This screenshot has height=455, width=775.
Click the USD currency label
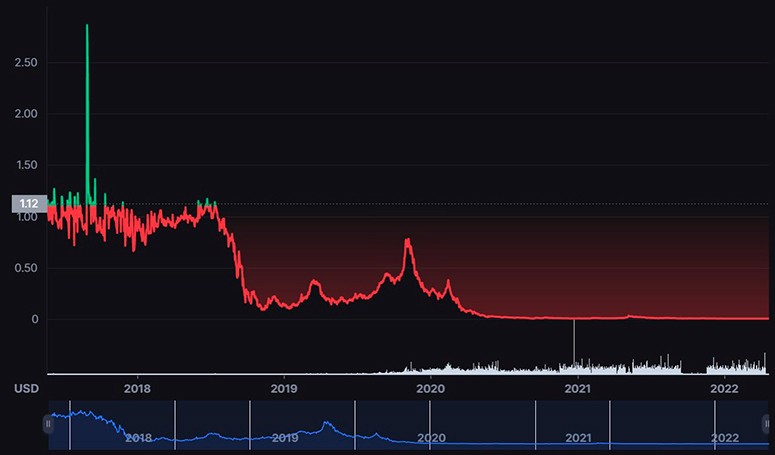(26, 388)
